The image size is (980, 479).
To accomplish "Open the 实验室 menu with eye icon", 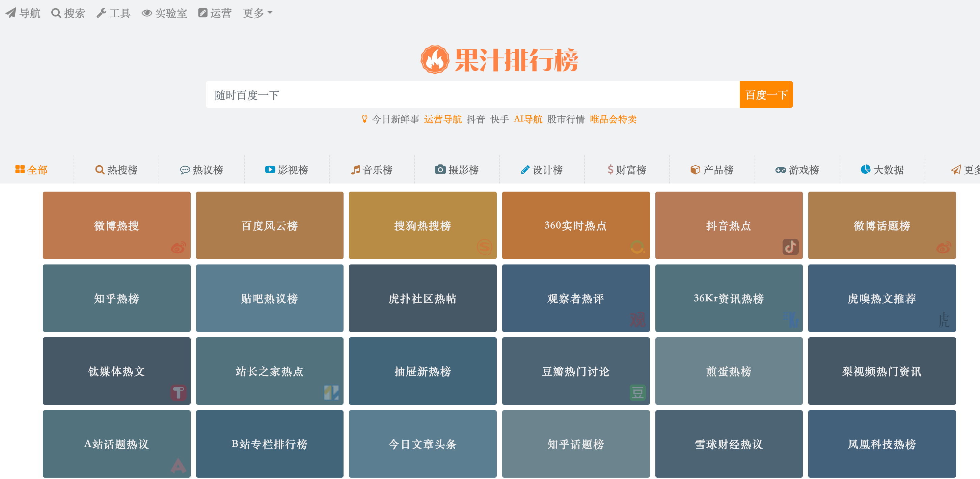I will (x=164, y=13).
